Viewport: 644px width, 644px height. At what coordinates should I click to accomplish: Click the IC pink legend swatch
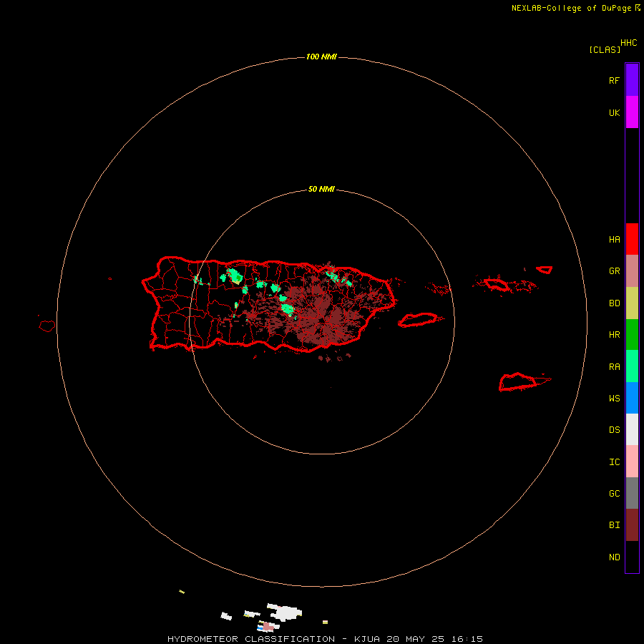coord(632,462)
